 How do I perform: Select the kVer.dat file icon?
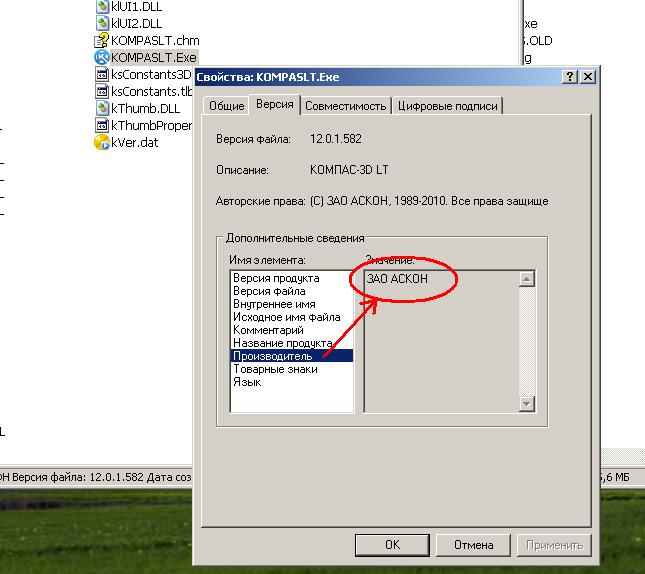(x=101, y=142)
